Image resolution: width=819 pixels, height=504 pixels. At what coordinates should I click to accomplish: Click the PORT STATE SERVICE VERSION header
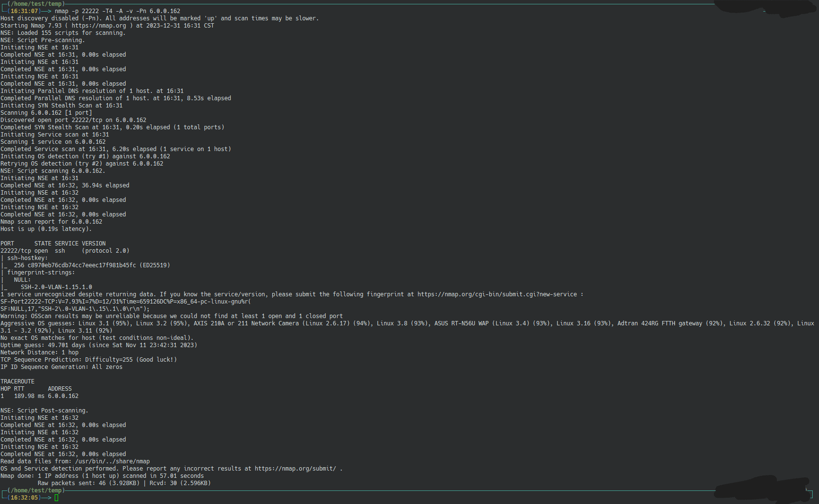[53, 244]
